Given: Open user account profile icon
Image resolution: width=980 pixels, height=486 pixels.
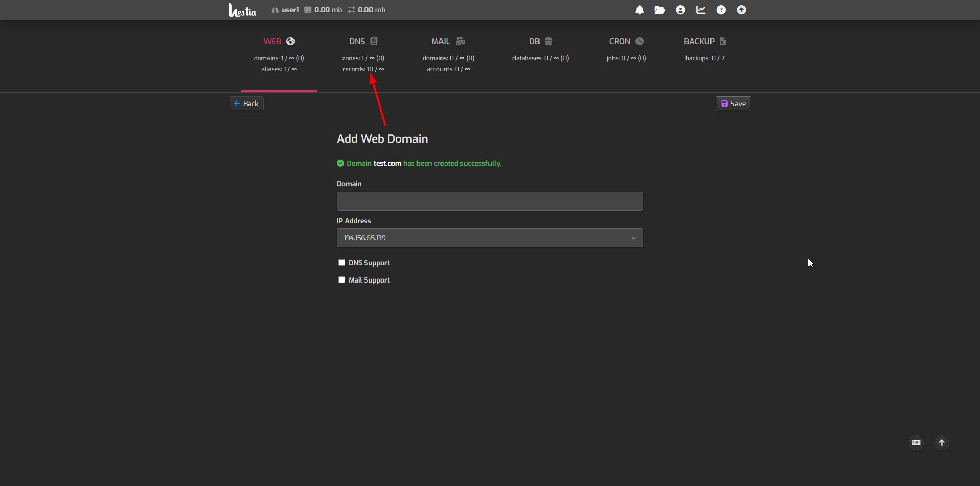Looking at the screenshot, I should click(680, 10).
